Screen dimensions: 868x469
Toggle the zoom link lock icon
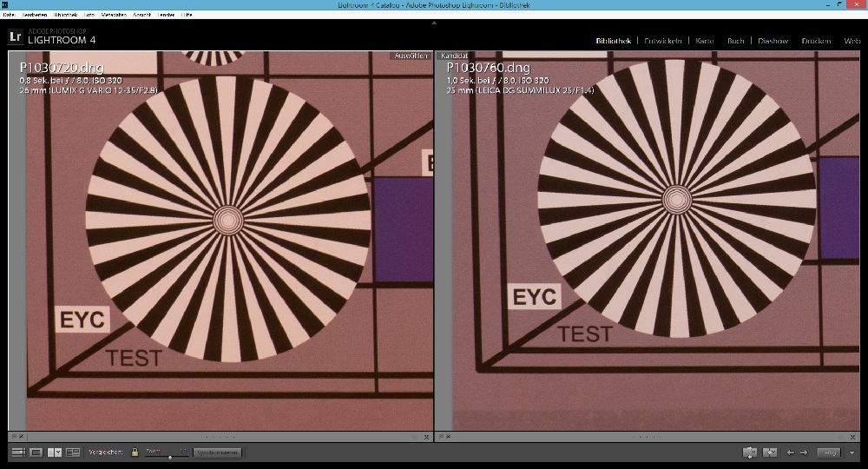(135, 452)
